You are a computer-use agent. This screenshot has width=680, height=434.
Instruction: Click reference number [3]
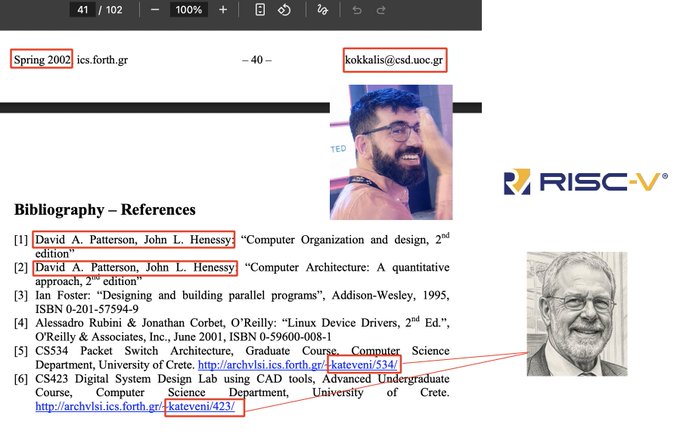21,295
